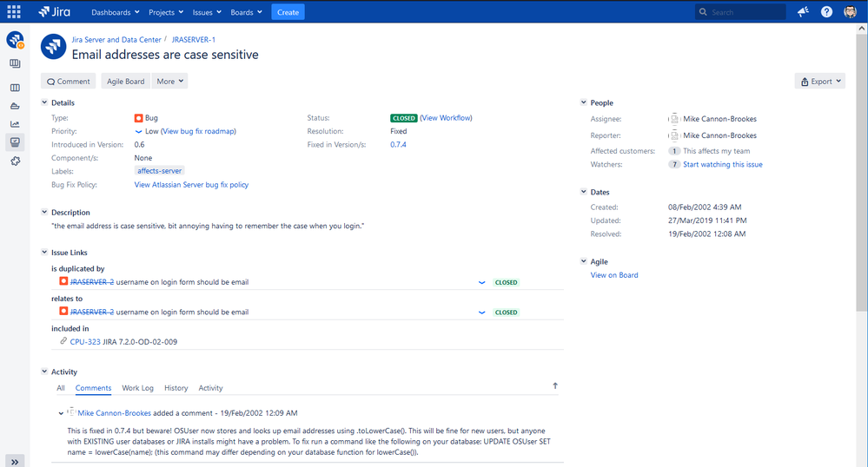Click the Jira logo in header
The width and height of the screenshot is (868, 467).
(x=54, y=11)
